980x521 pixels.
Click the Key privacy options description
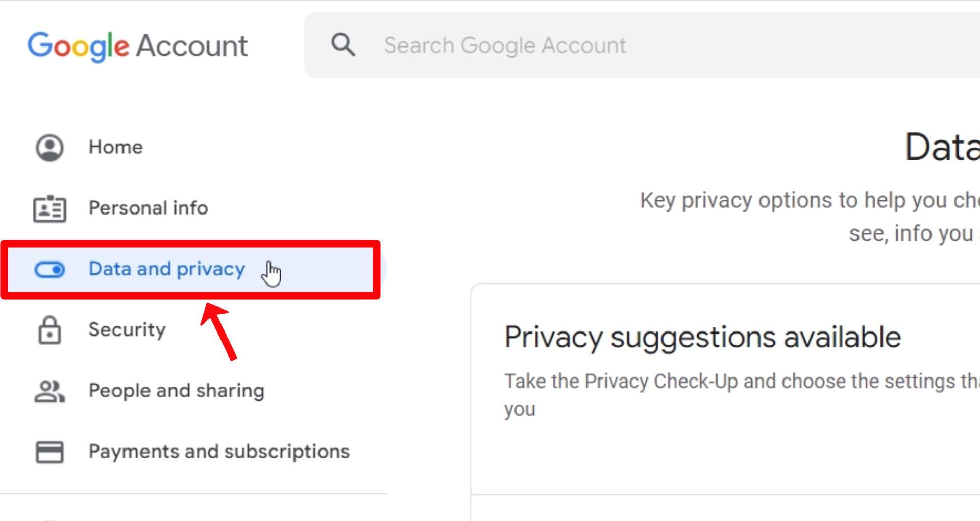click(810, 217)
